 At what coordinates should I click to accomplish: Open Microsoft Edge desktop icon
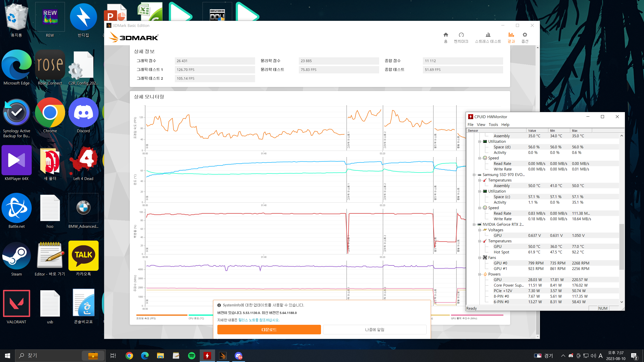coord(17,68)
